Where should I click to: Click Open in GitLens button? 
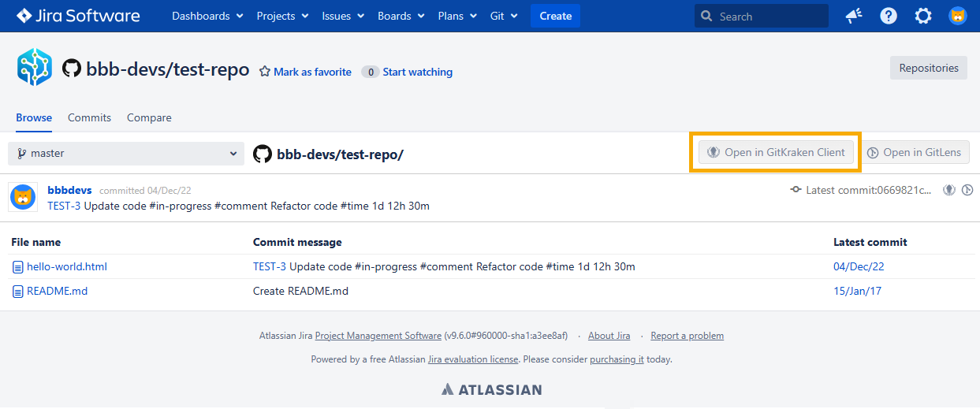pyautogui.click(x=914, y=152)
